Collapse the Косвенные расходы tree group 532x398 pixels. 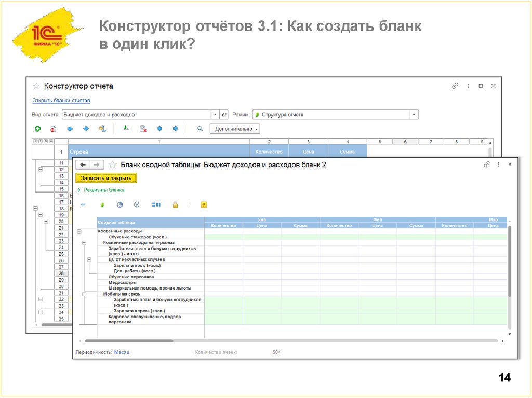click(79, 231)
